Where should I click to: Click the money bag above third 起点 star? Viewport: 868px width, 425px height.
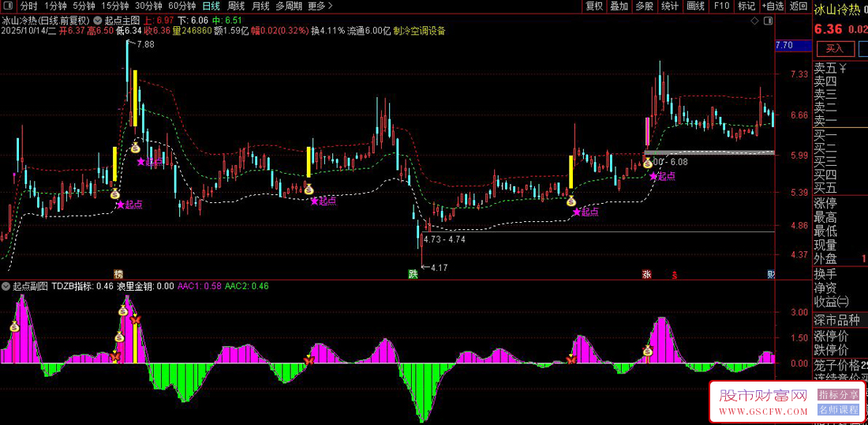click(309, 189)
